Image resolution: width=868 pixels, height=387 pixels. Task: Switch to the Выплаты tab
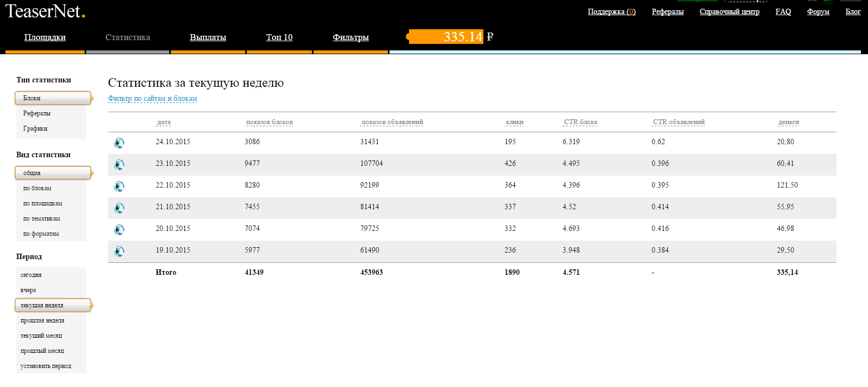click(x=208, y=37)
